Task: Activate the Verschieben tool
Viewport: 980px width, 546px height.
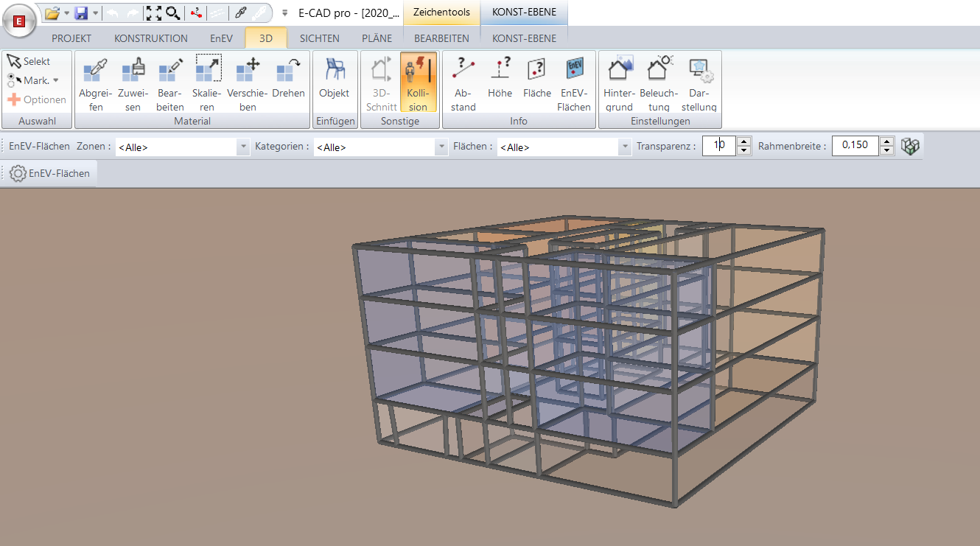Action: [247, 81]
